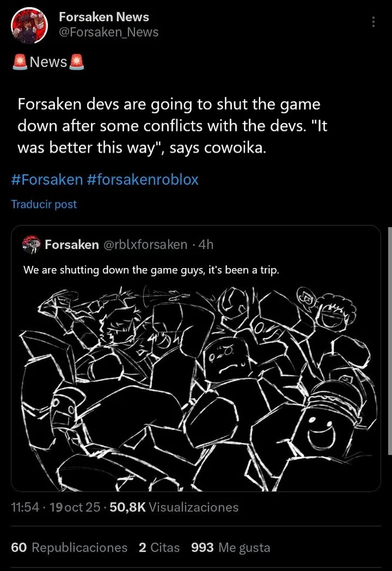This screenshot has width=392, height=571.
Task: Open the three-dot more options menu
Action: (373, 22)
